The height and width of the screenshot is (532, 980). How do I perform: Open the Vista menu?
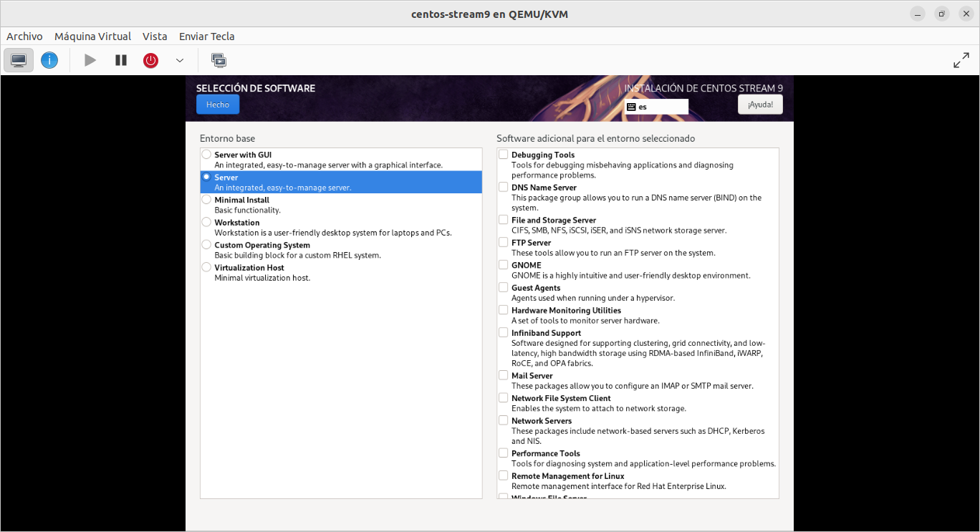pos(155,36)
